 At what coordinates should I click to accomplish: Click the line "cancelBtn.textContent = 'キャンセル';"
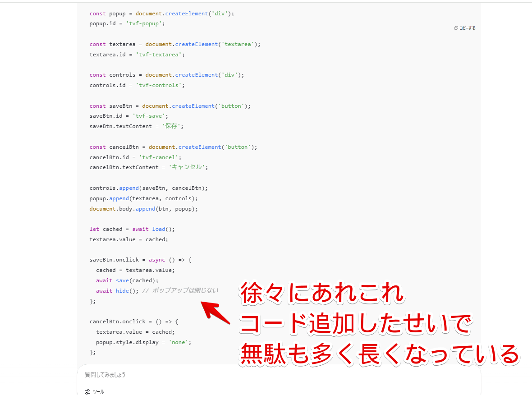149,167
